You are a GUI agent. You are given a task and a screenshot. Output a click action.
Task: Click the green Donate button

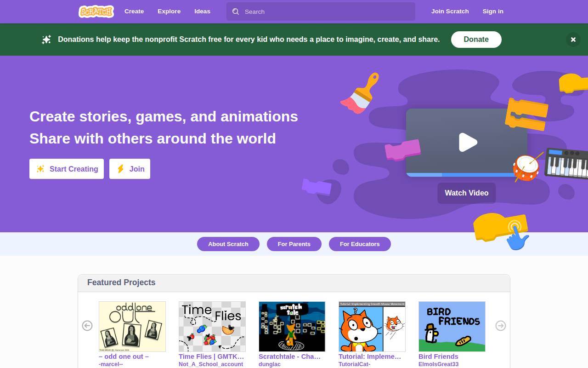click(x=476, y=40)
